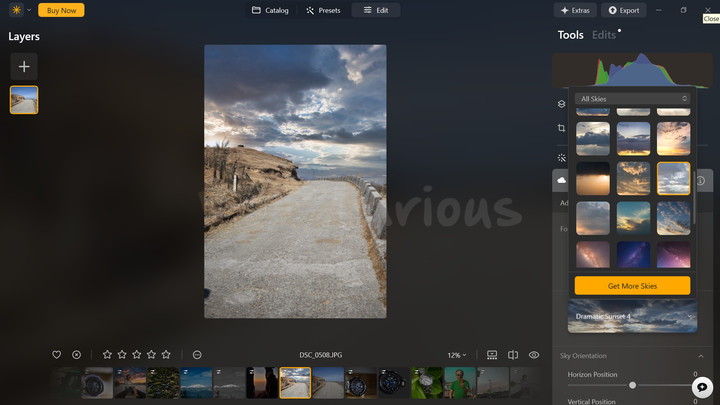
Task: Open the Dramatic Sunset 4 sky selector
Action: pos(632,316)
